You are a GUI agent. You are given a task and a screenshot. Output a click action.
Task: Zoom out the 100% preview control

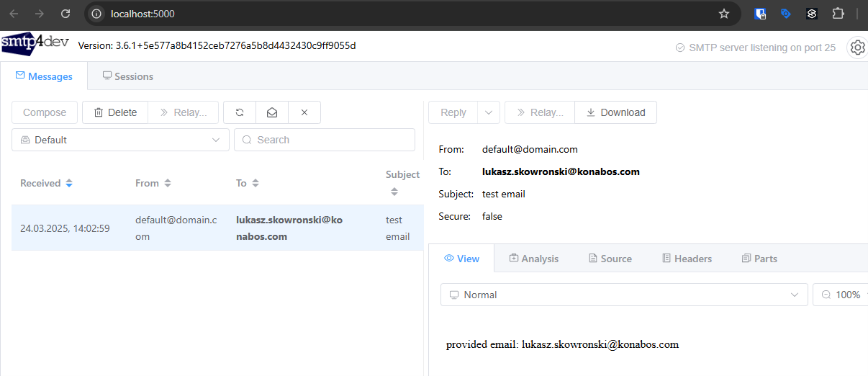[x=826, y=295]
